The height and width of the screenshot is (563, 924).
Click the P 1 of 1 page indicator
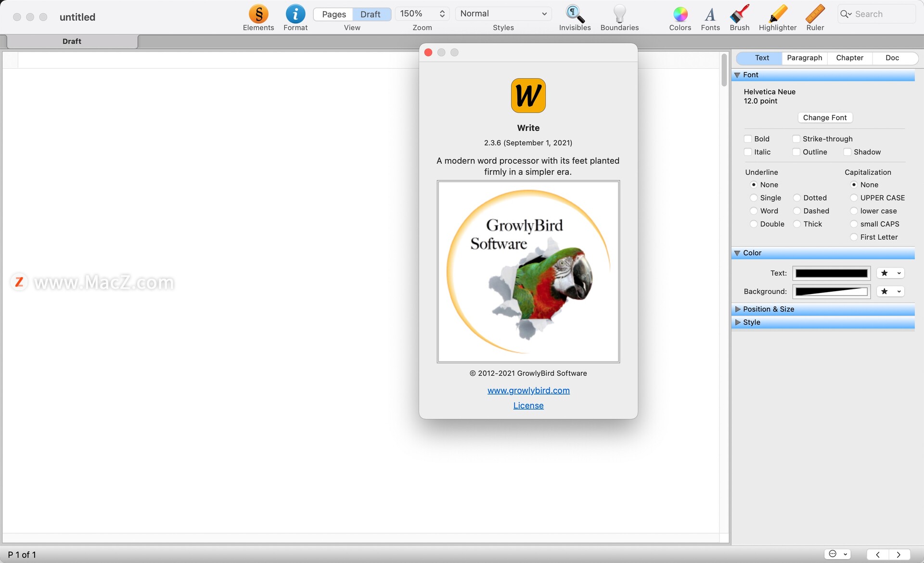(x=22, y=555)
